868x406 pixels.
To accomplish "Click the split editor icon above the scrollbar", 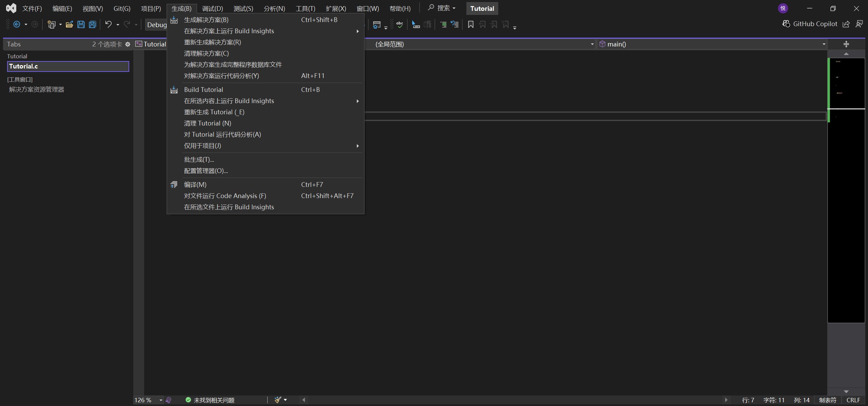I will 846,44.
